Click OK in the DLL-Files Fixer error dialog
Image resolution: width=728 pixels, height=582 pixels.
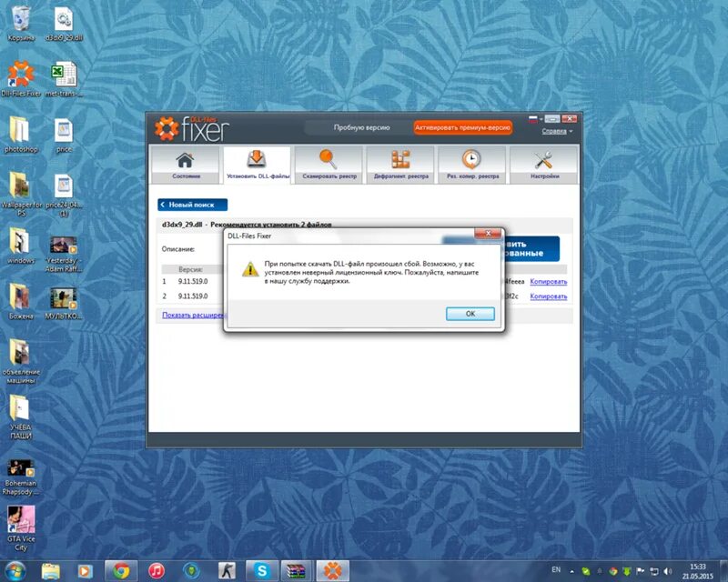tap(470, 314)
